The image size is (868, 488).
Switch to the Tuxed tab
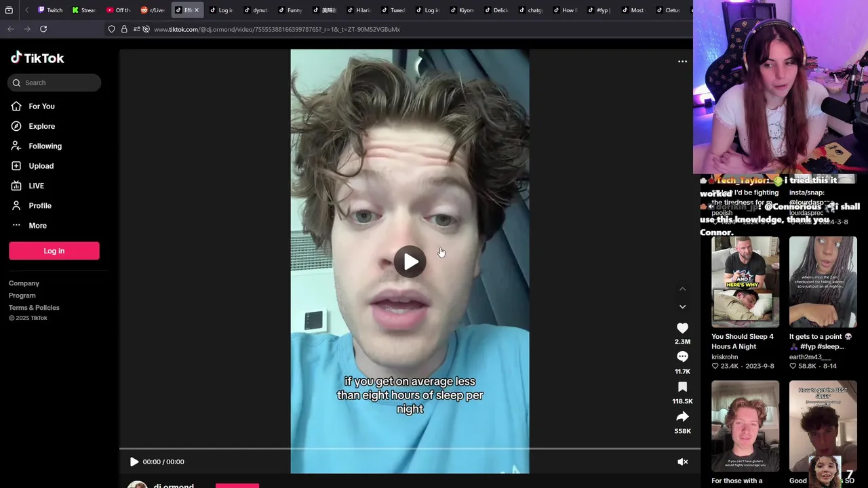click(x=393, y=10)
